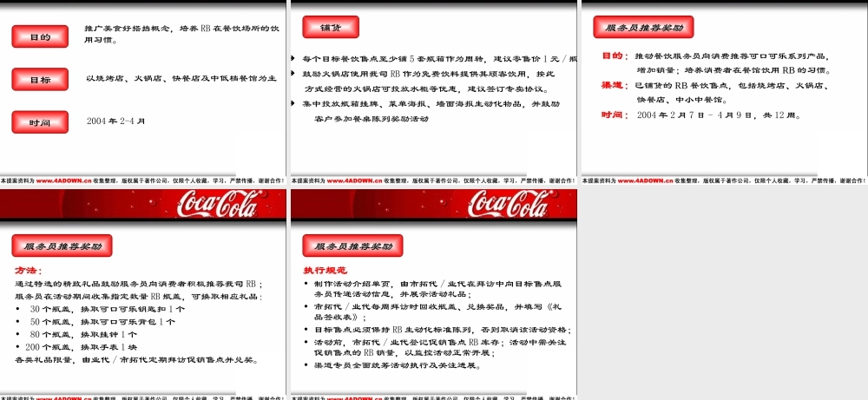Click the red 铺货 badge
This screenshot has height=400, width=868.
pos(331,27)
